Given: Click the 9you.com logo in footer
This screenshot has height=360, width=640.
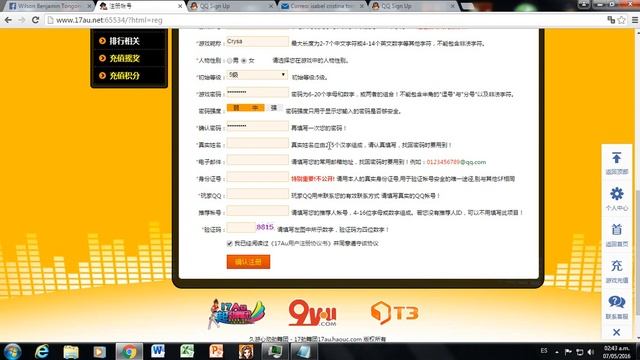Looking at the screenshot, I should click(x=312, y=313).
